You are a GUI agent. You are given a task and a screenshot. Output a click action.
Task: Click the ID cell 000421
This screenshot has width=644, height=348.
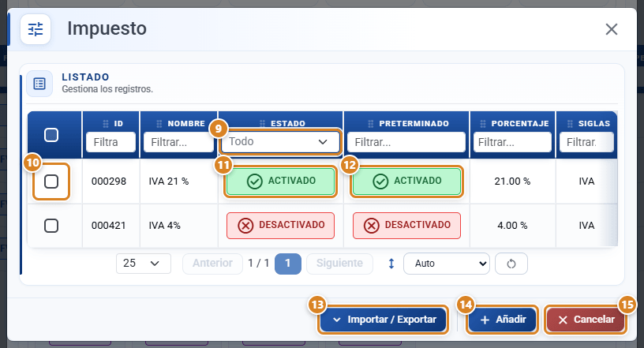[109, 226]
